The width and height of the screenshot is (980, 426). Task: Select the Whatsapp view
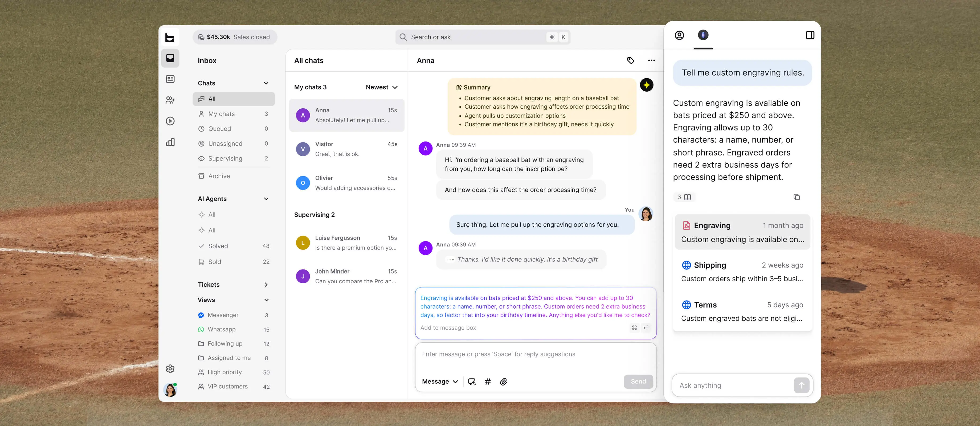234,329
